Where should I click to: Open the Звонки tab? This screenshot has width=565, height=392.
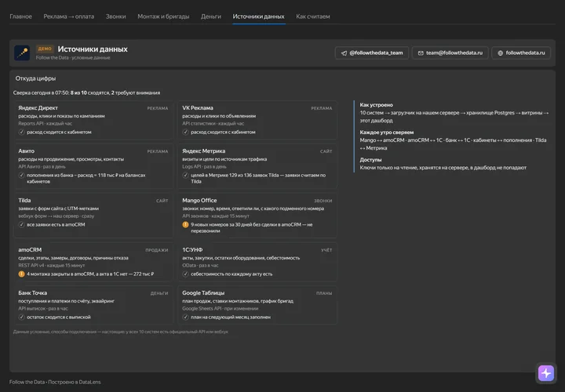[115, 16]
